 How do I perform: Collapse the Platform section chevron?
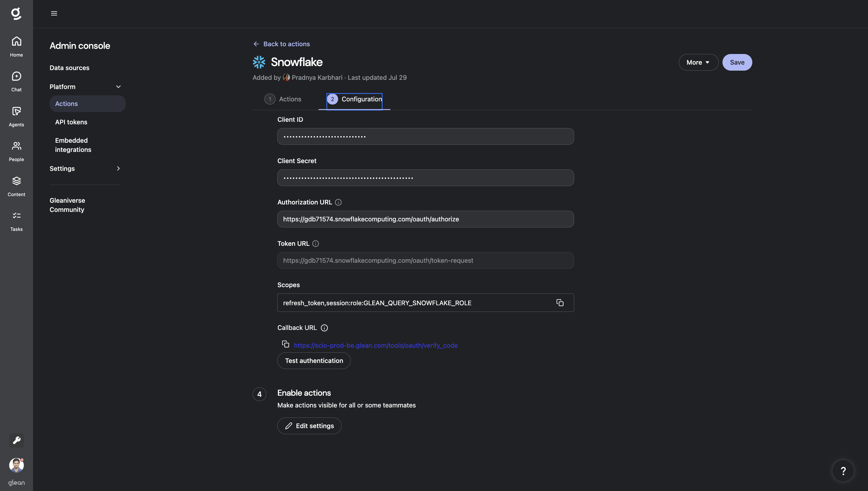(x=118, y=87)
